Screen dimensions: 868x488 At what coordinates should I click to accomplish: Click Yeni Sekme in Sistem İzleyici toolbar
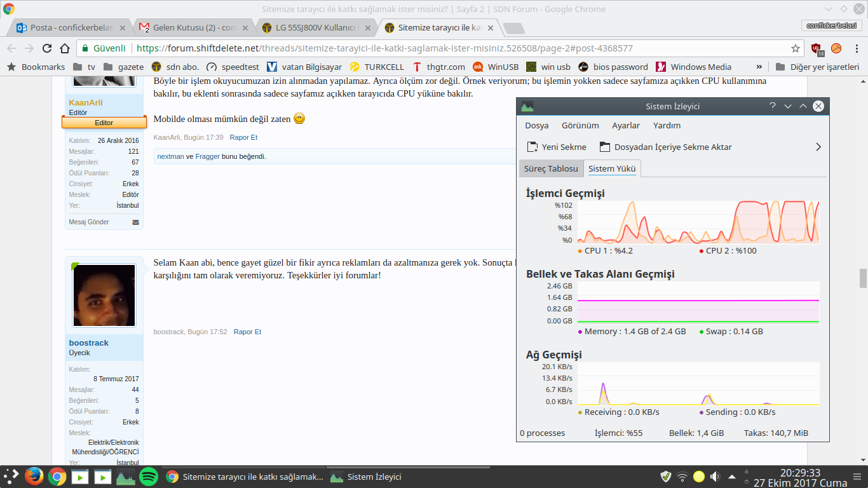click(x=557, y=147)
